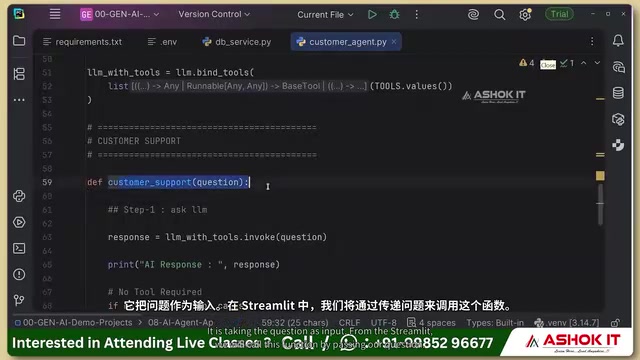
Task: Click the Trial license button
Action: (559, 14)
